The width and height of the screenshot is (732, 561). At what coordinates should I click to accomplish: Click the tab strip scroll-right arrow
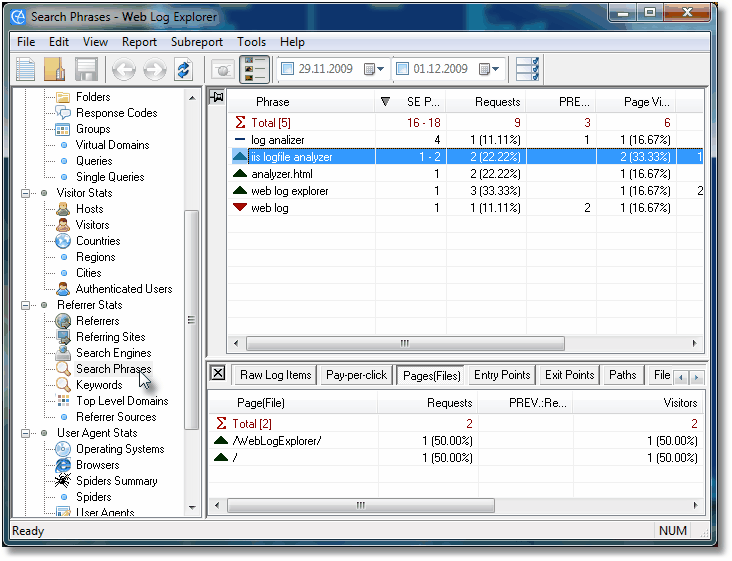point(697,377)
